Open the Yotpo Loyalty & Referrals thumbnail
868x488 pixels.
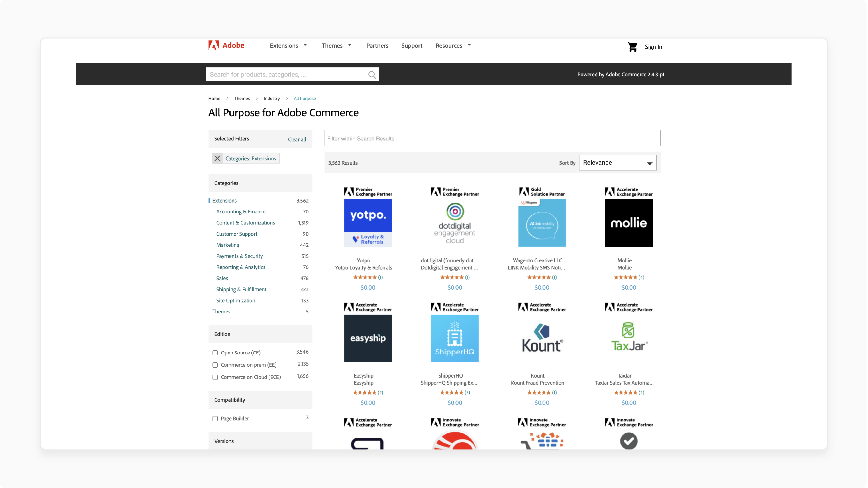click(x=368, y=223)
